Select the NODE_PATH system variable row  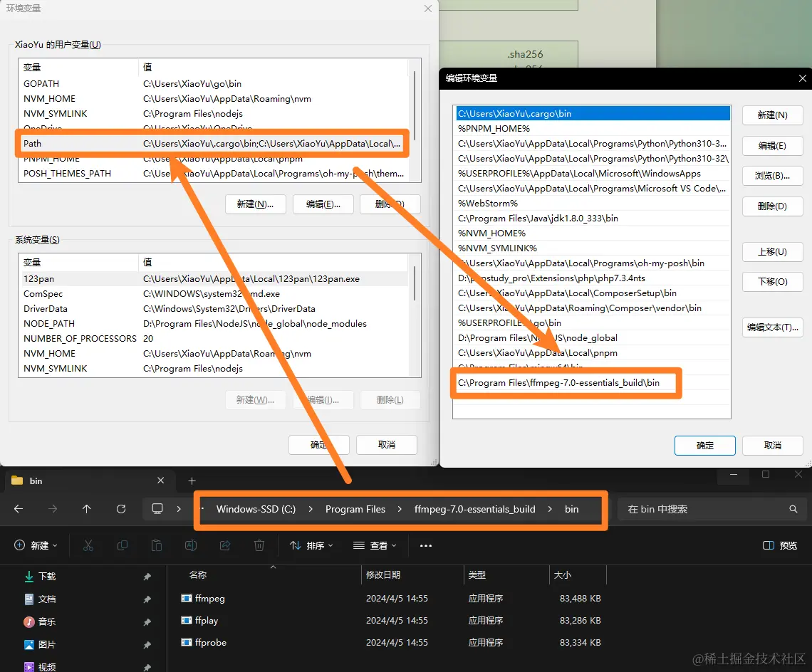pyautogui.click(x=213, y=324)
